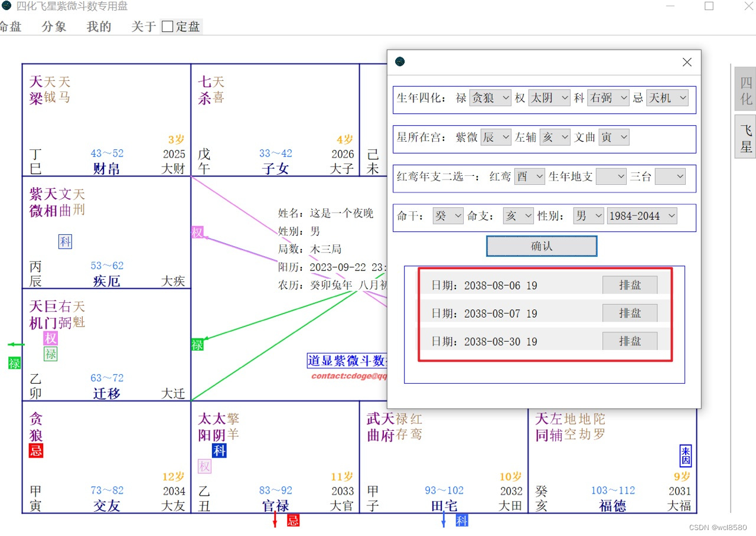Click the red 忌 marker below 官禄
756x536 pixels.
point(293,520)
